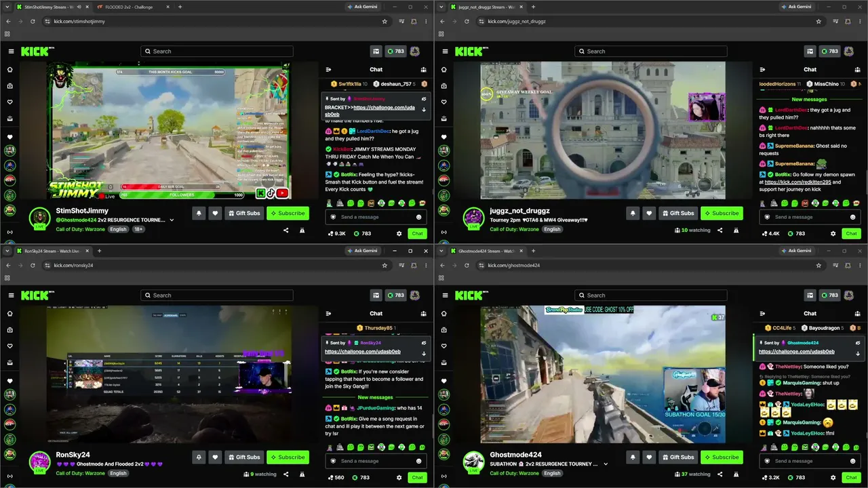868x488 pixels.
Task: Bookmark the kick.com/ronsky24 page
Action: tap(384, 265)
